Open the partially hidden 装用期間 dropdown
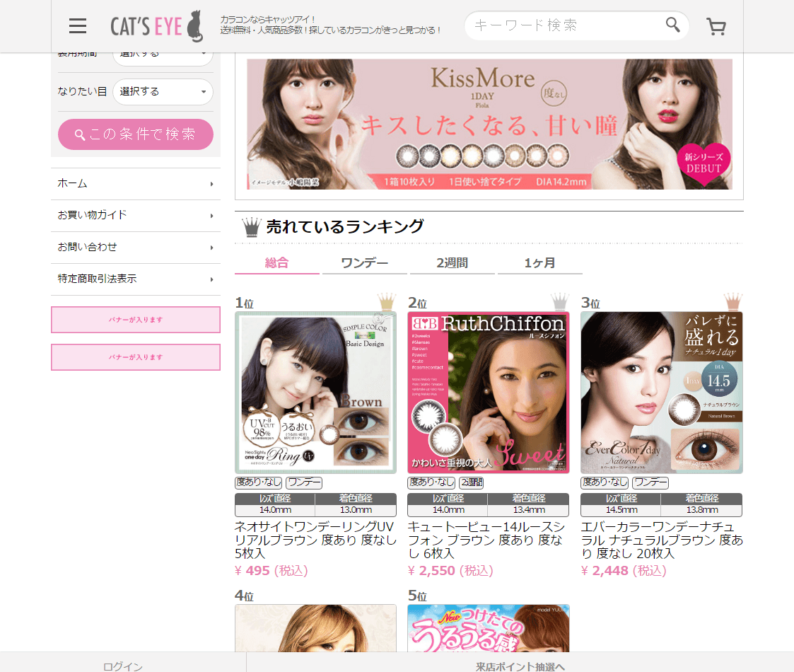Screen dimensions: 794x672 163,58
